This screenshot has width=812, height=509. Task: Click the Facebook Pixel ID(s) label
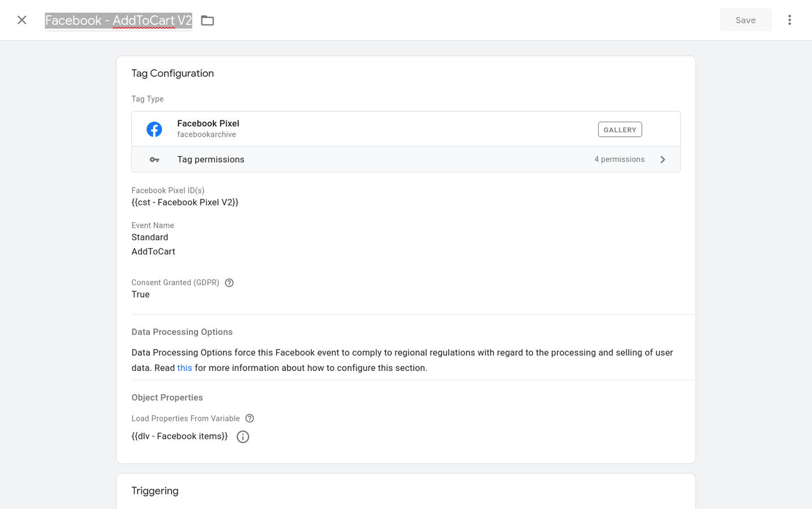[x=168, y=191]
